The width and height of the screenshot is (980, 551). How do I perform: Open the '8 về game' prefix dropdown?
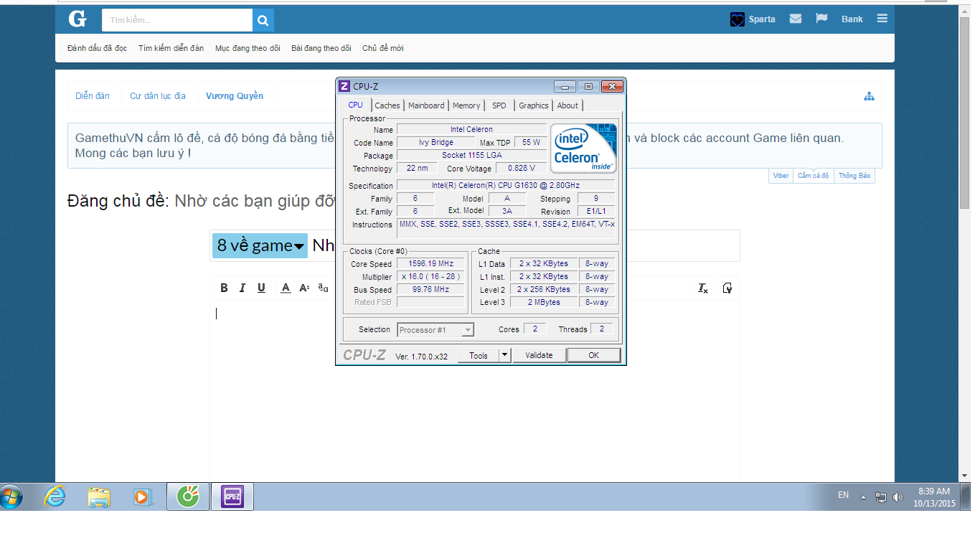(x=260, y=245)
